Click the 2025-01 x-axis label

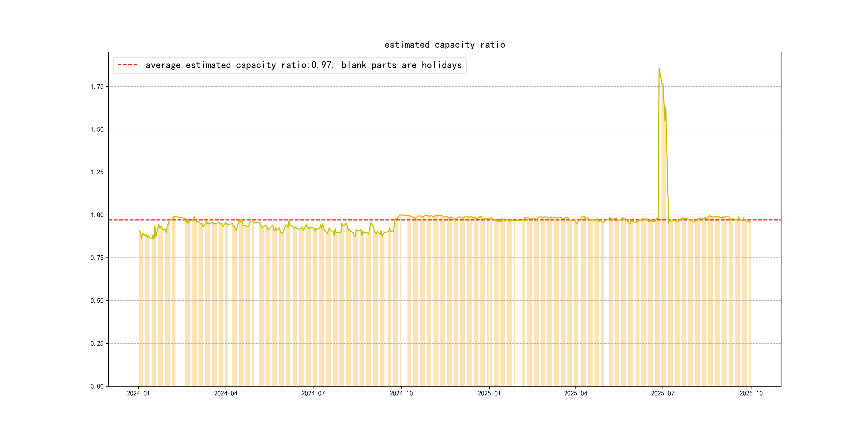(489, 393)
